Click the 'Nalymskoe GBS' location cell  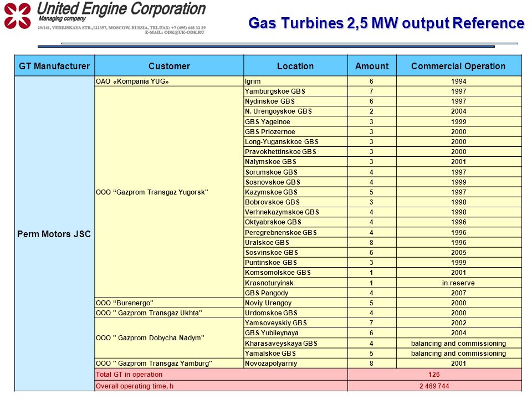click(x=295, y=162)
